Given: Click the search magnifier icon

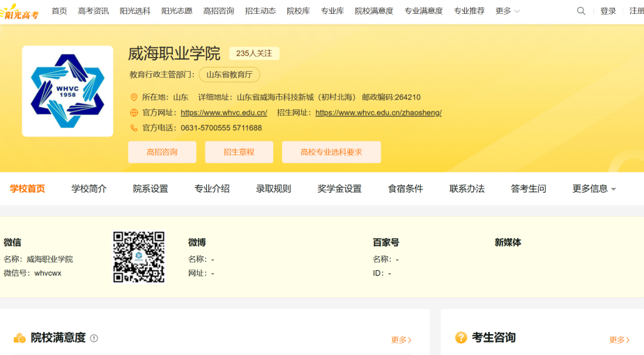Looking at the screenshot, I should 581,11.
